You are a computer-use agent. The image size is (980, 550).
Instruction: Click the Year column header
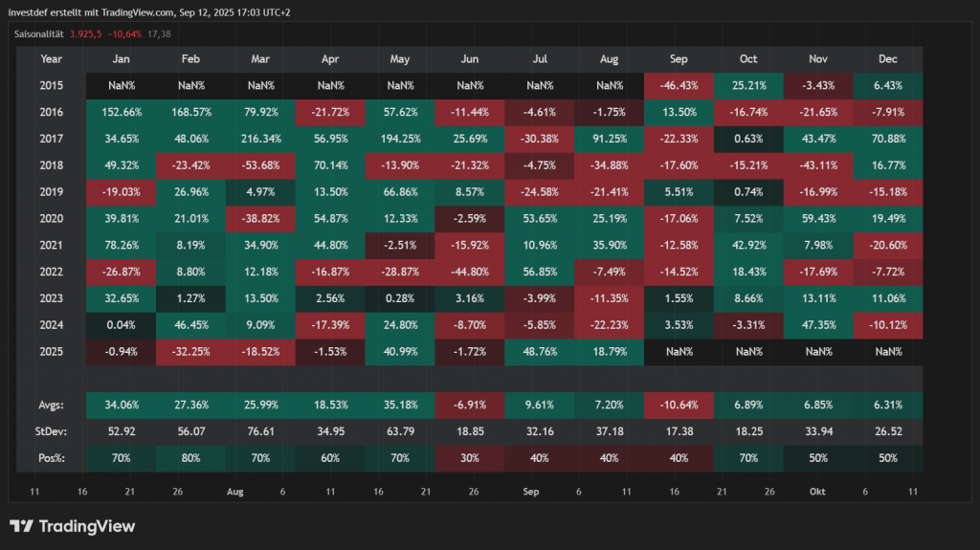point(52,59)
